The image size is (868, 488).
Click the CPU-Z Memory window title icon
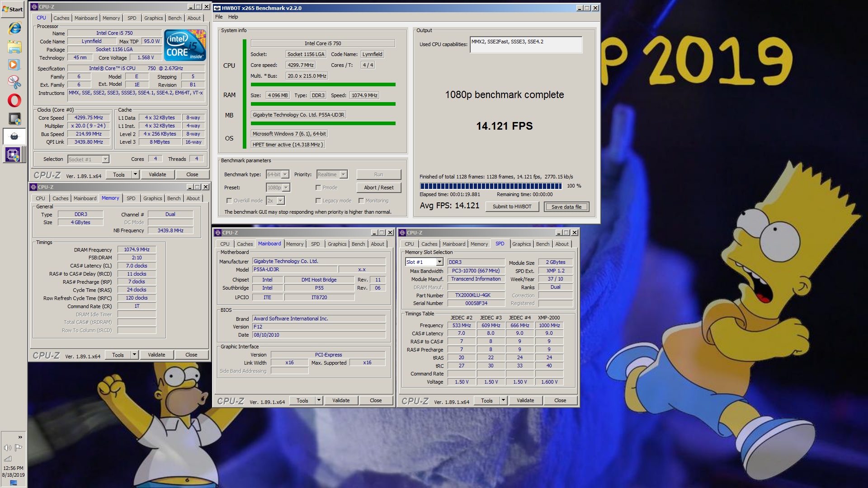pos(33,187)
